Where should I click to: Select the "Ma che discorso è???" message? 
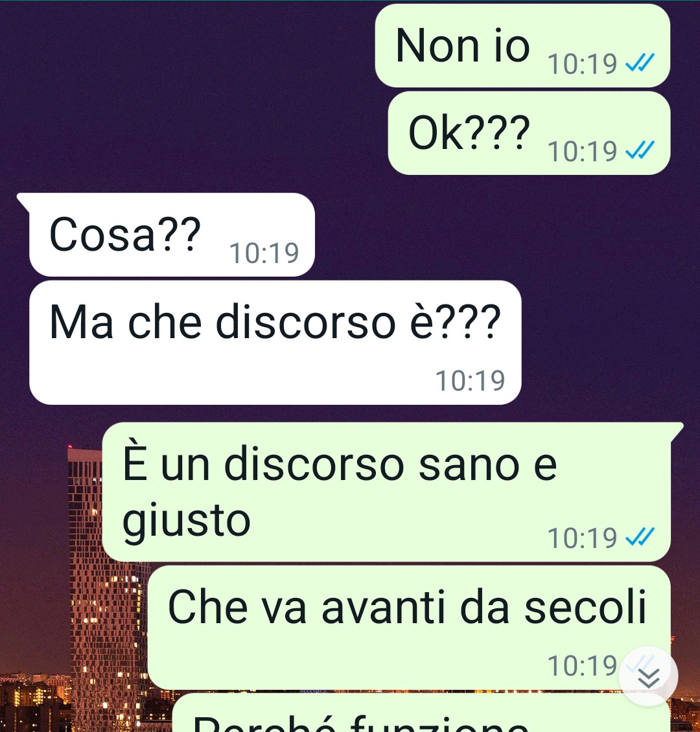point(275,343)
